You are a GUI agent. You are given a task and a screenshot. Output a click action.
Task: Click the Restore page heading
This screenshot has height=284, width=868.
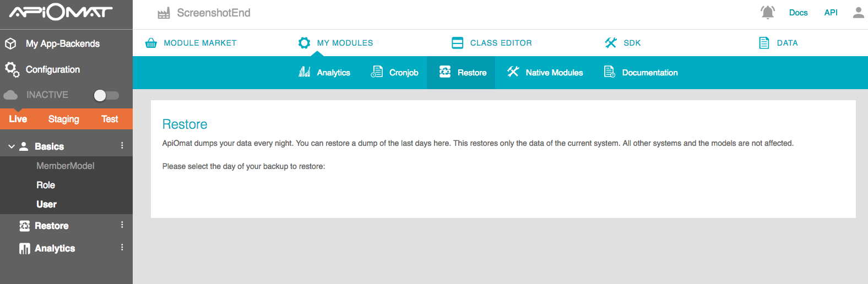click(x=185, y=124)
